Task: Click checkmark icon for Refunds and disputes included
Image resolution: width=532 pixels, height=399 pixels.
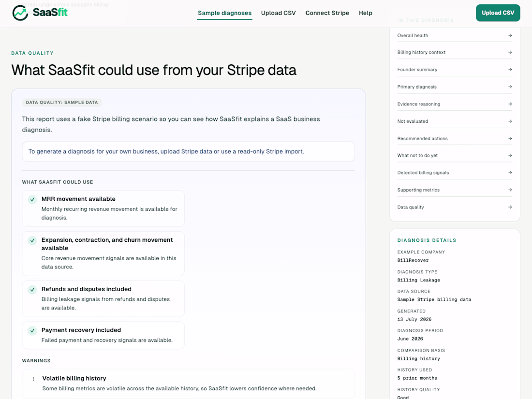Action: coord(32,290)
